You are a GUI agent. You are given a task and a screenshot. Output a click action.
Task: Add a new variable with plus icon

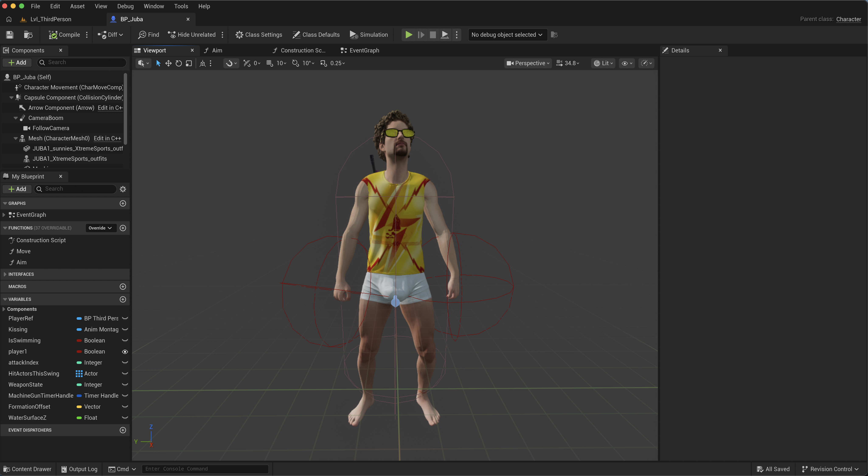[123, 299]
